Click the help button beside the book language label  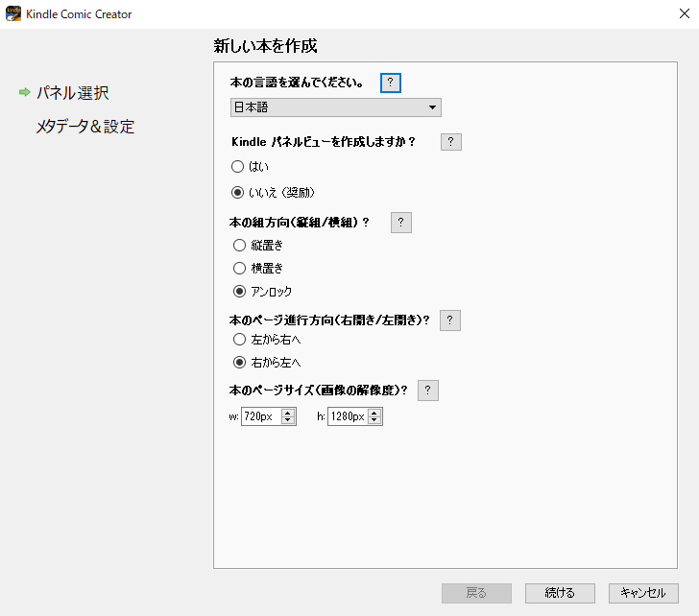coord(391,83)
